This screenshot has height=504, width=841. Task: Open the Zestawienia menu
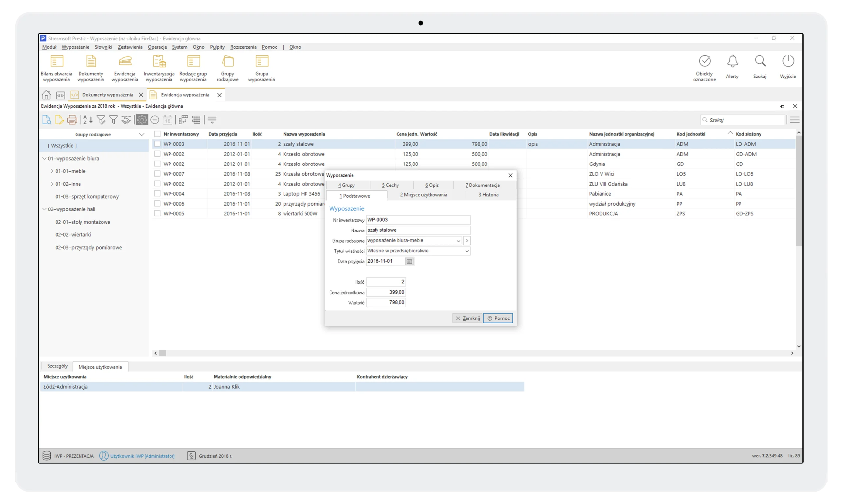130,47
